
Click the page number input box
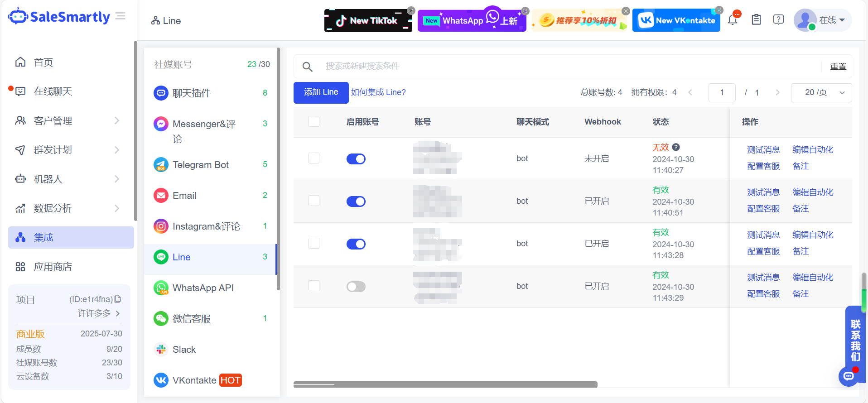(x=722, y=92)
